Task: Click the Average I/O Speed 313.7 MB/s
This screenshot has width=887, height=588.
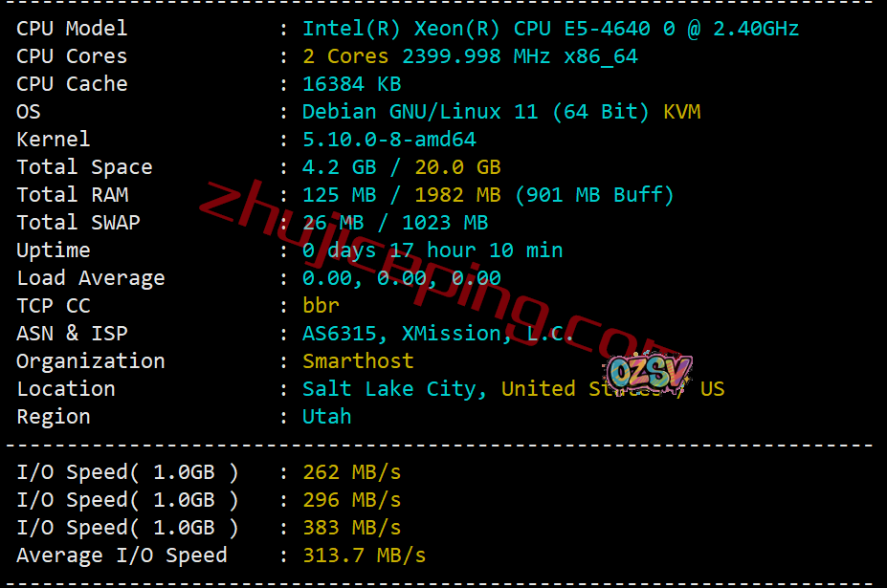Action: point(365,555)
